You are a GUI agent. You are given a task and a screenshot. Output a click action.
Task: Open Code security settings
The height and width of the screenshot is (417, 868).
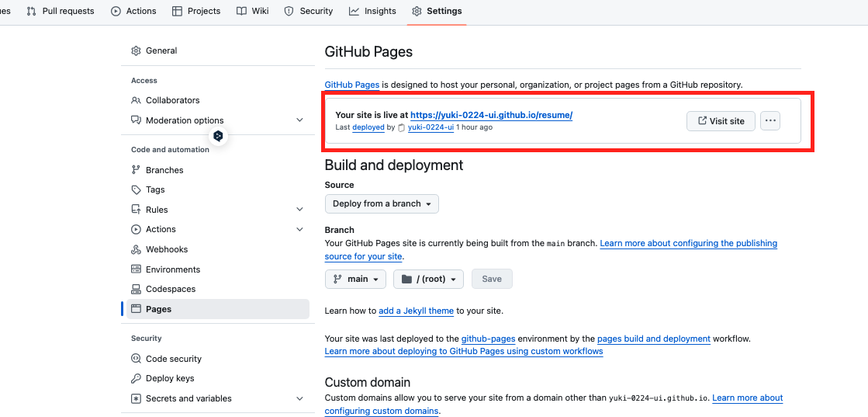pos(217,359)
